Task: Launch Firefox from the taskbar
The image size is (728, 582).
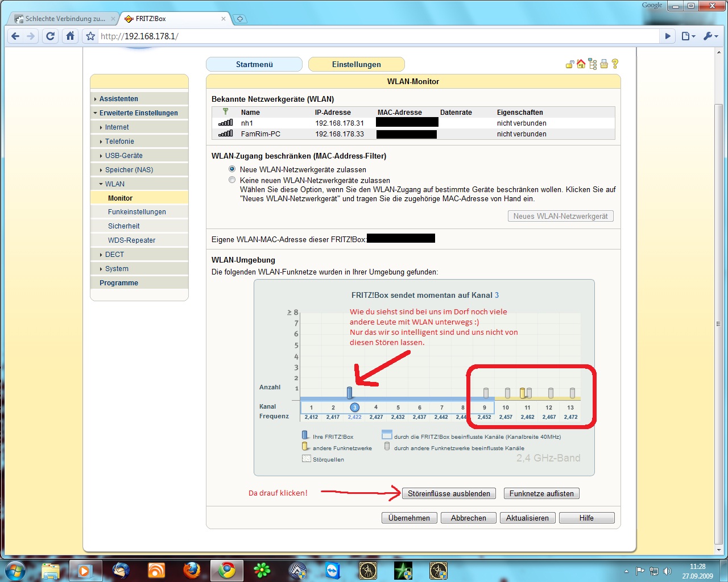Action: tap(192, 570)
